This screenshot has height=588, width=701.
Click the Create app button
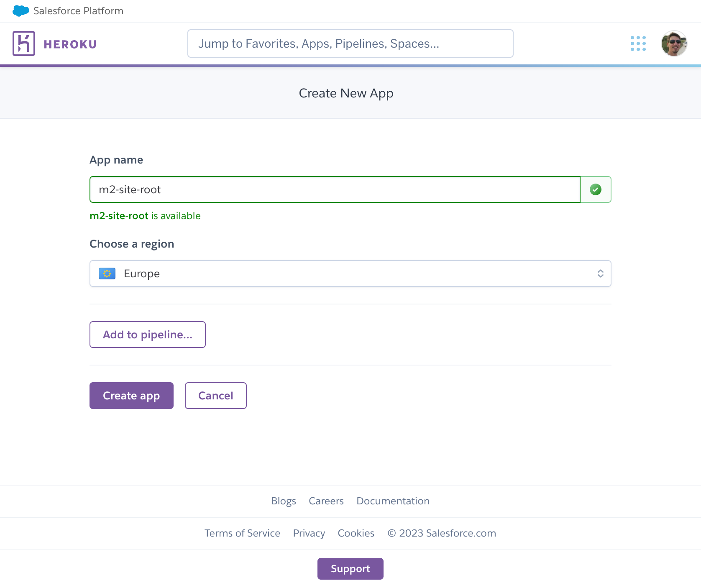[x=131, y=395]
